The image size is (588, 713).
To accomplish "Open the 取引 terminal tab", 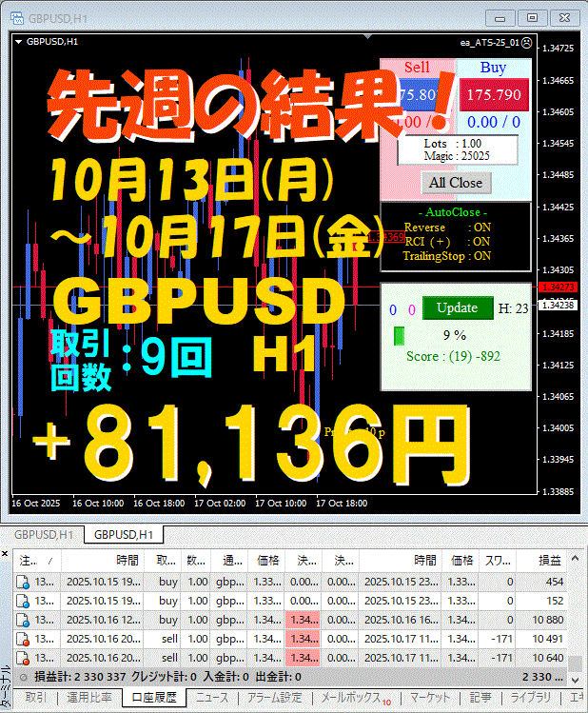I will click(35, 698).
